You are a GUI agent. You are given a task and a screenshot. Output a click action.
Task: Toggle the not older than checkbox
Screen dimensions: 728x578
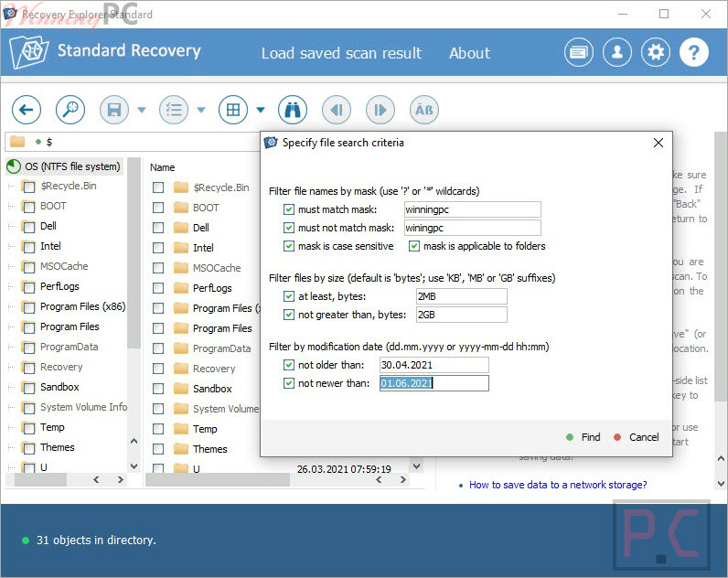[x=289, y=365]
